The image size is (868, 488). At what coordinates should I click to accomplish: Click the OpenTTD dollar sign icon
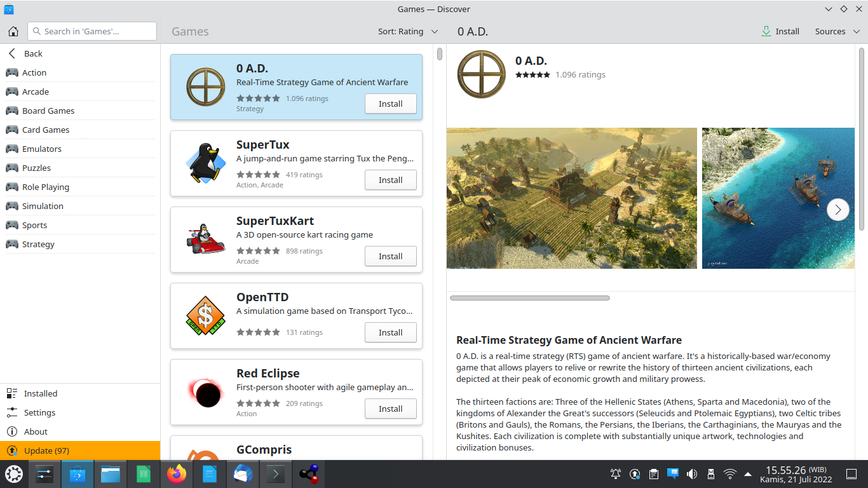[x=206, y=316]
